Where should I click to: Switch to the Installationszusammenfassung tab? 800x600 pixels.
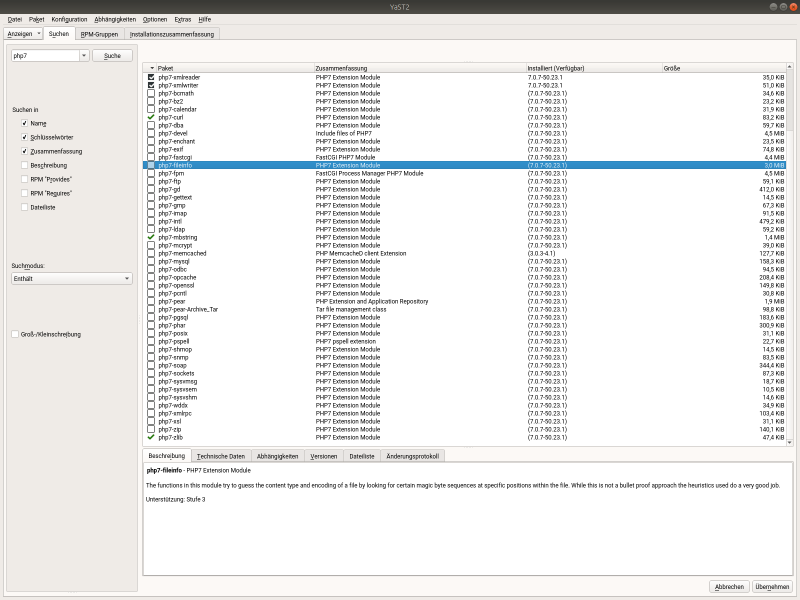172,34
